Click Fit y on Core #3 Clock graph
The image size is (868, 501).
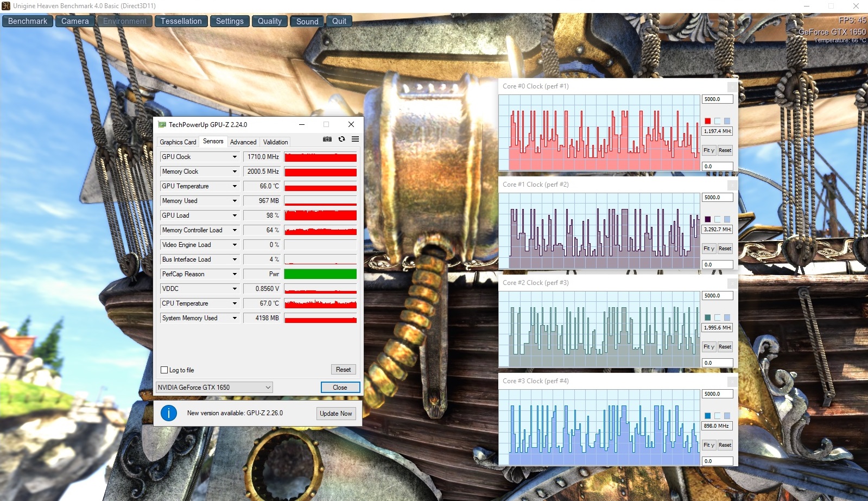click(x=709, y=445)
